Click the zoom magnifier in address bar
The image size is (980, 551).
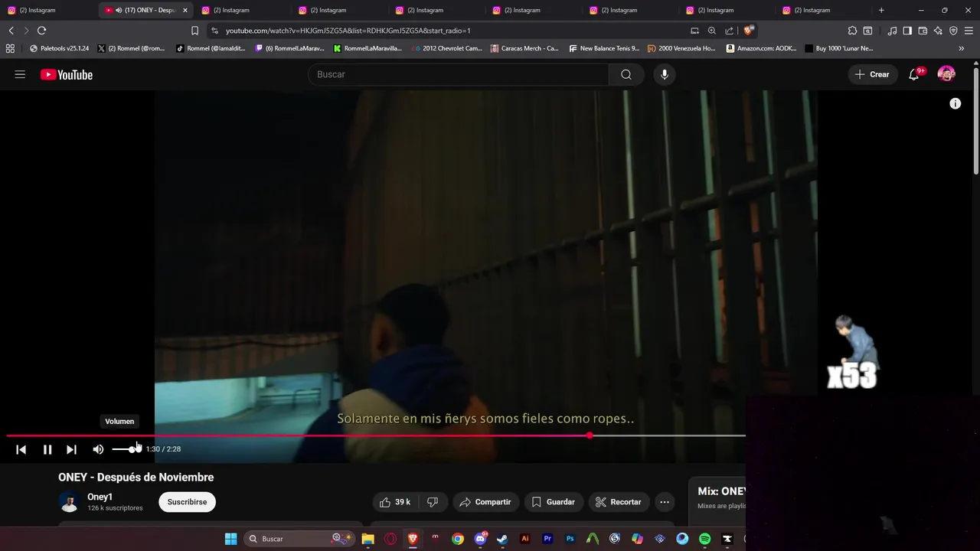(x=712, y=31)
